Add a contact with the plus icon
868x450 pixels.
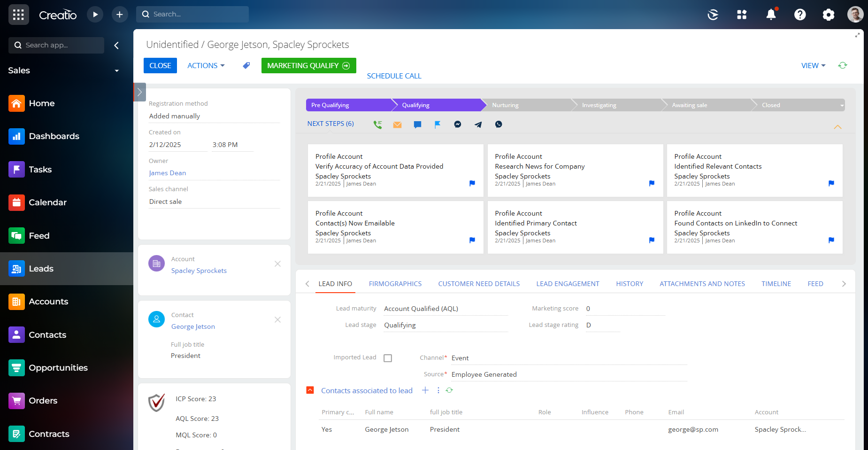point(425,390)
